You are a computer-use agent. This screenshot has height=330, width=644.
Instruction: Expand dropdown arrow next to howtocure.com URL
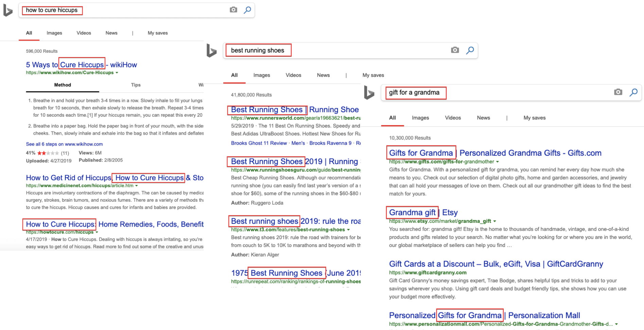pyautogui.click(x=97, y=232)
